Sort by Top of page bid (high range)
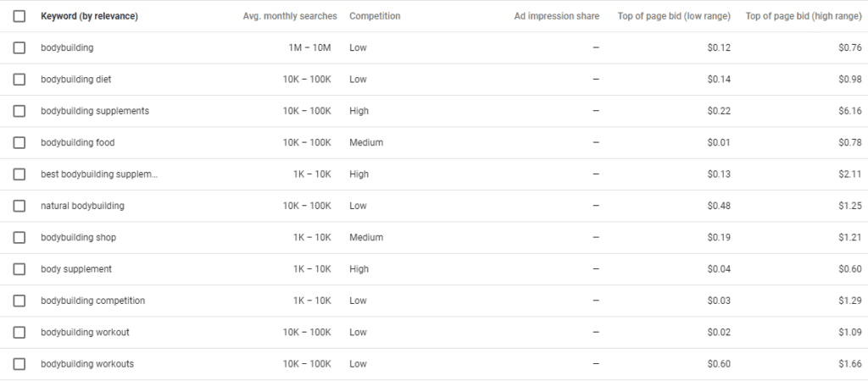The image size is (868, 381). pos(804,16)
